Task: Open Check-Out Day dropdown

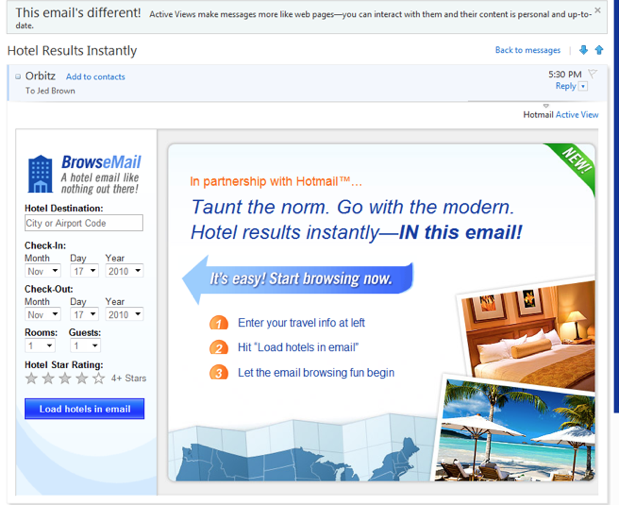Action: click(x=84, y=314)
